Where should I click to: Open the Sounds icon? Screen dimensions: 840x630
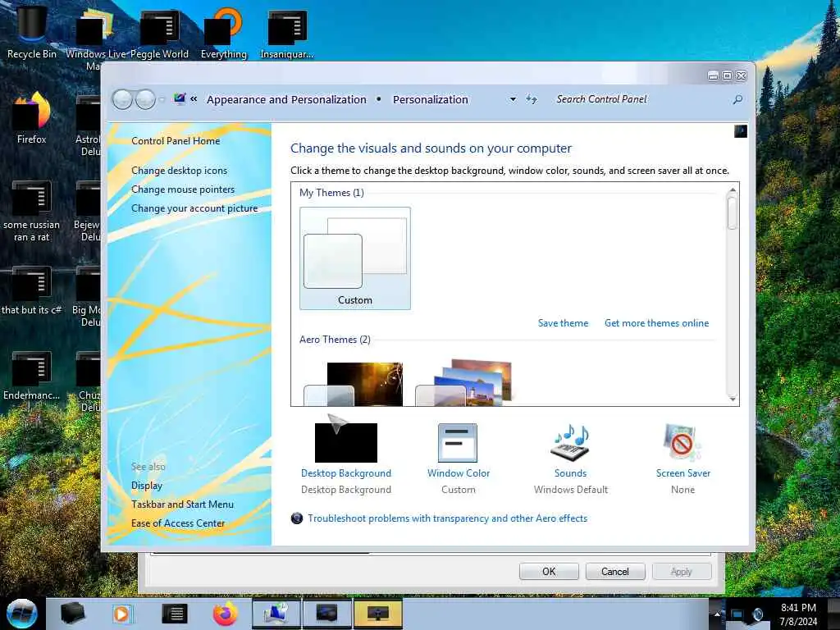(x=571, y=442)
